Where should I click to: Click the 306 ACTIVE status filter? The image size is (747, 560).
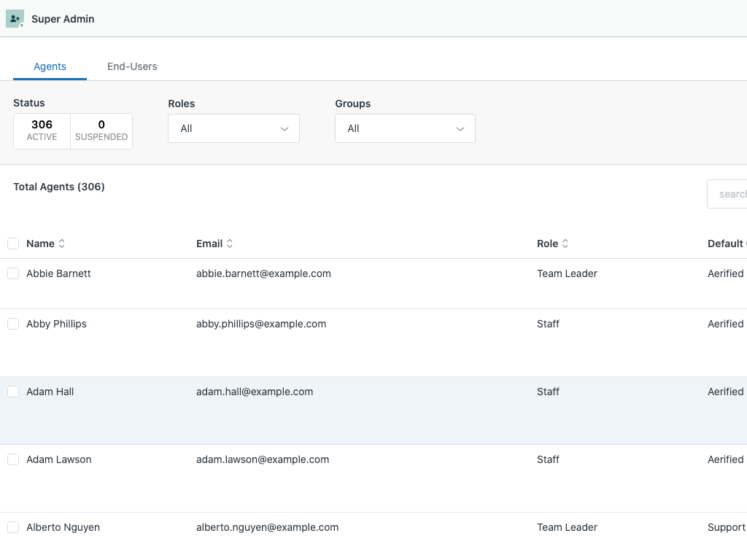tap(42, 131)
